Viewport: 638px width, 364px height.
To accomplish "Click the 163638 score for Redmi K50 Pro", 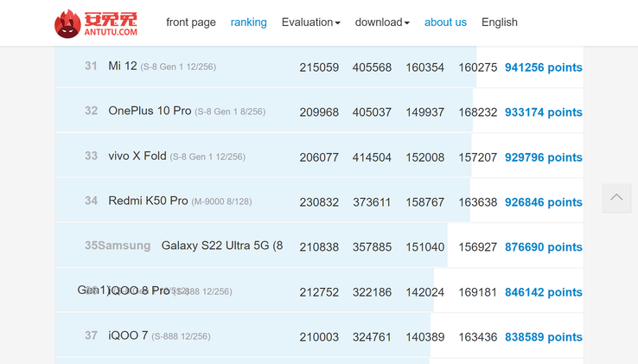I will click(x=478, y=202).
